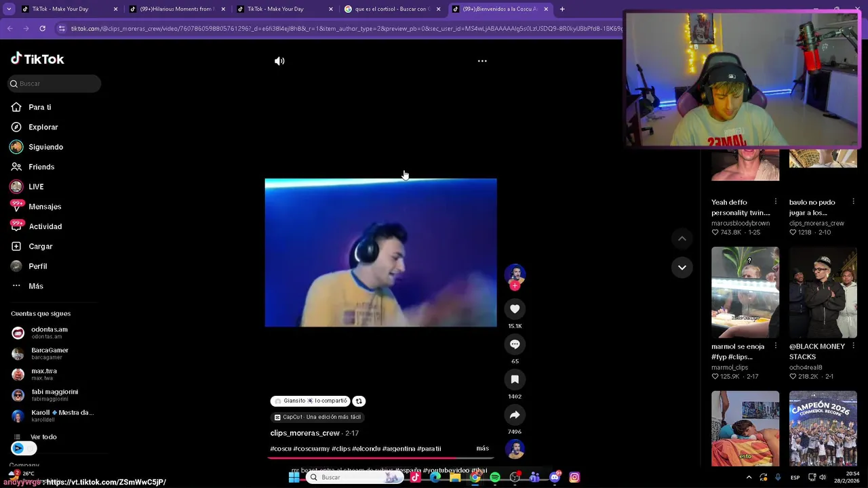Viewport: 868px width, 488px height.
Task: Open Siguiendo in the sidebar
Action: click(x=45, y=147)
